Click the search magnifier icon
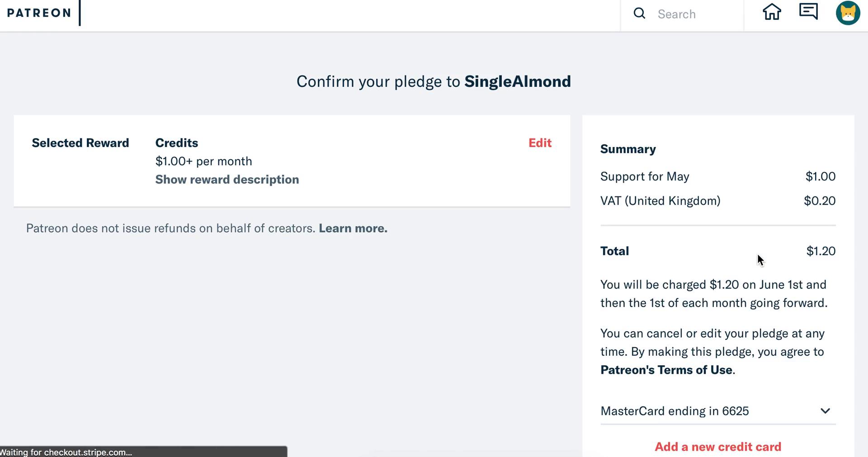Image resolution: width=868 pixels, height=457 pixels. pyautogui.click(x=639, y=14)
